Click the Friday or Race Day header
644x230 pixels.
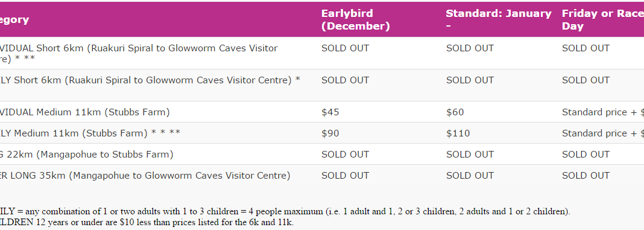tap(602, 20)
